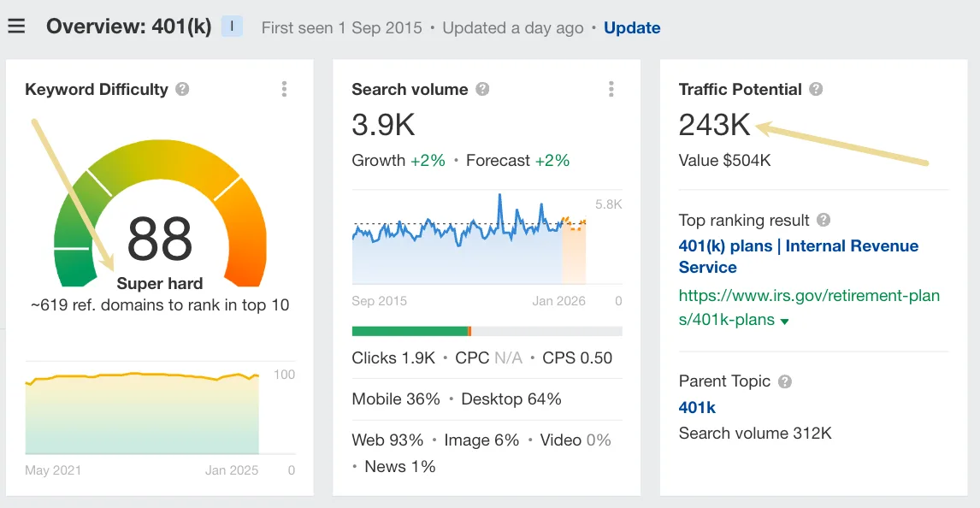Viewport: 980px width, 508px height.
Task: Click the Traffic Potential help icon
Action: [x=816, y=89]
